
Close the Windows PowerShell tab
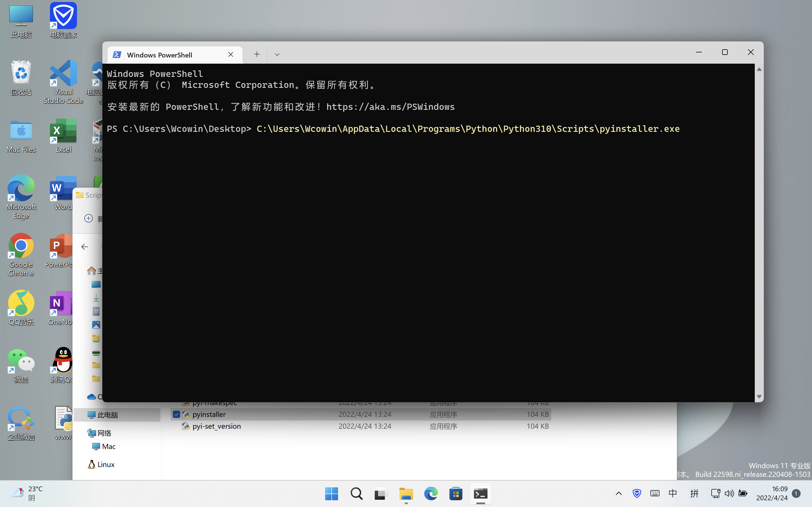[231, 55]
